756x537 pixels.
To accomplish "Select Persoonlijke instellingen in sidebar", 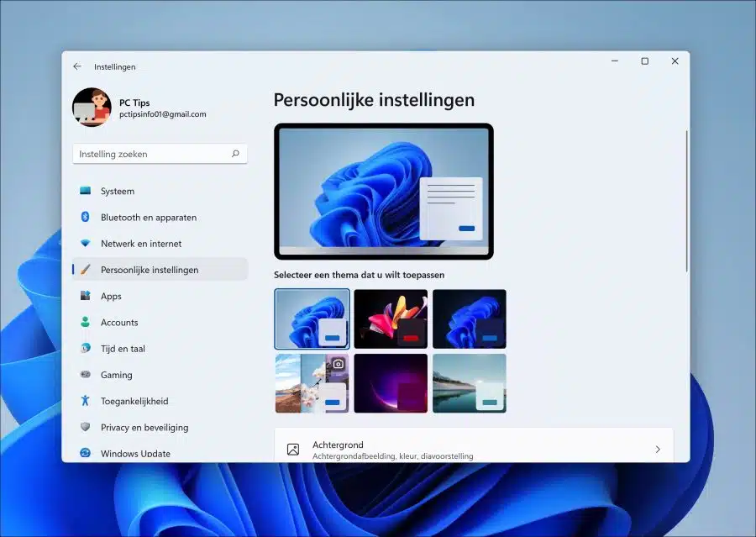I will (160, 270).
